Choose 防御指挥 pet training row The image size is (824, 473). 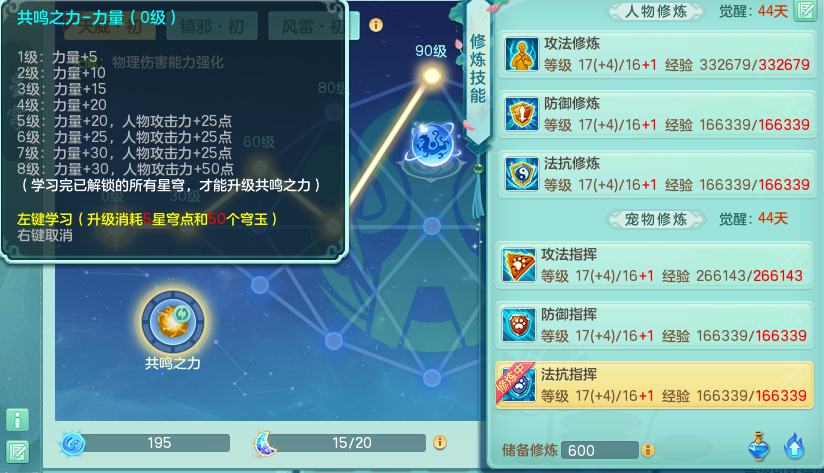click(x=654, y=326)
